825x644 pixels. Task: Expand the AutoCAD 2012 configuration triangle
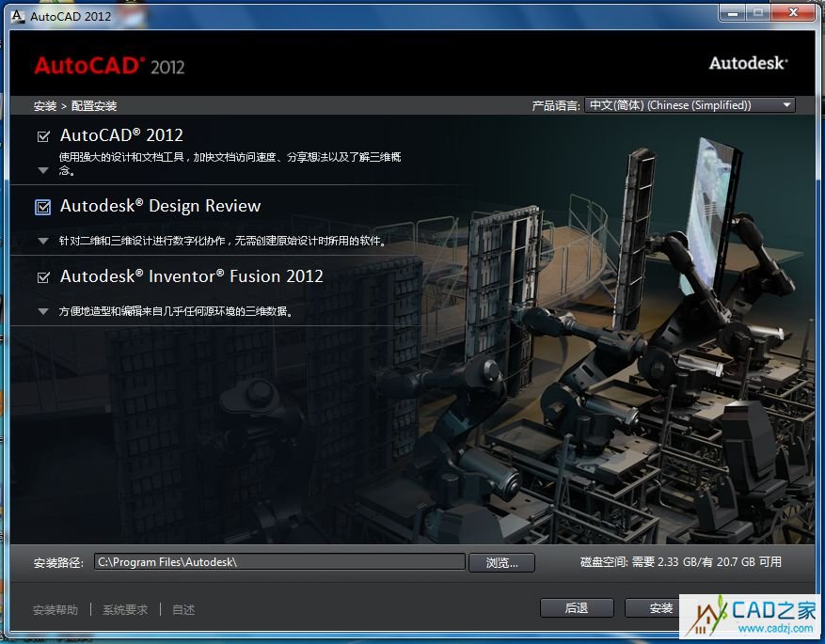42,170
